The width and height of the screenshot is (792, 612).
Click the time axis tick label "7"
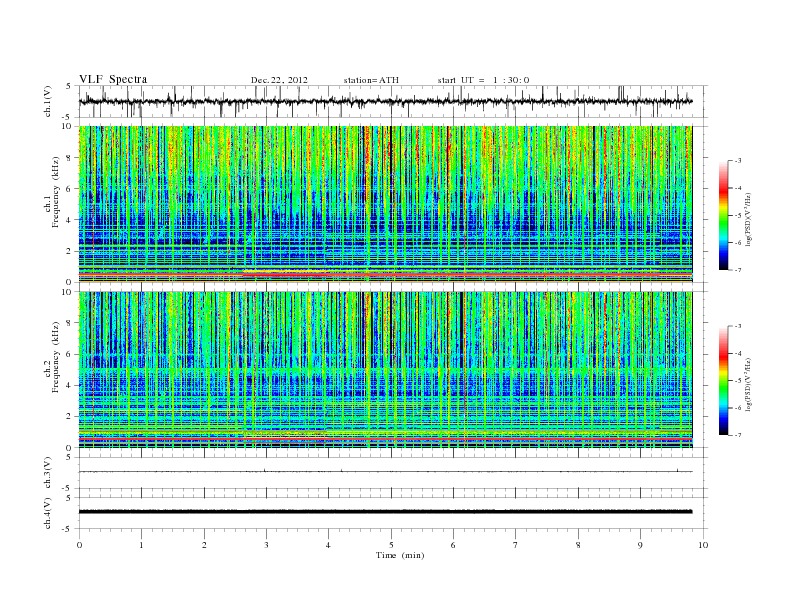click(516, 545)
